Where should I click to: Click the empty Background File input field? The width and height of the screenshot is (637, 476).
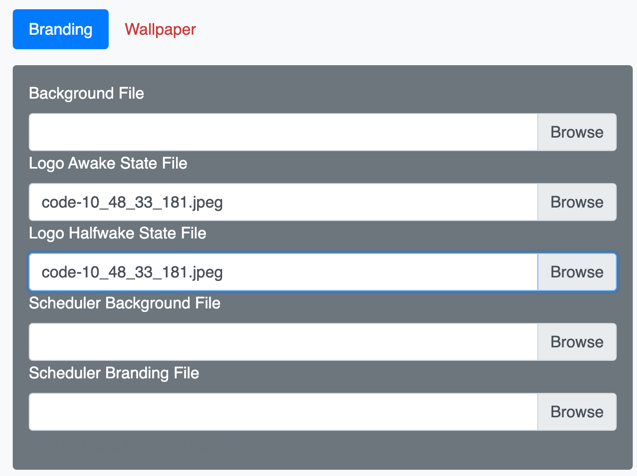coord(283,132)
